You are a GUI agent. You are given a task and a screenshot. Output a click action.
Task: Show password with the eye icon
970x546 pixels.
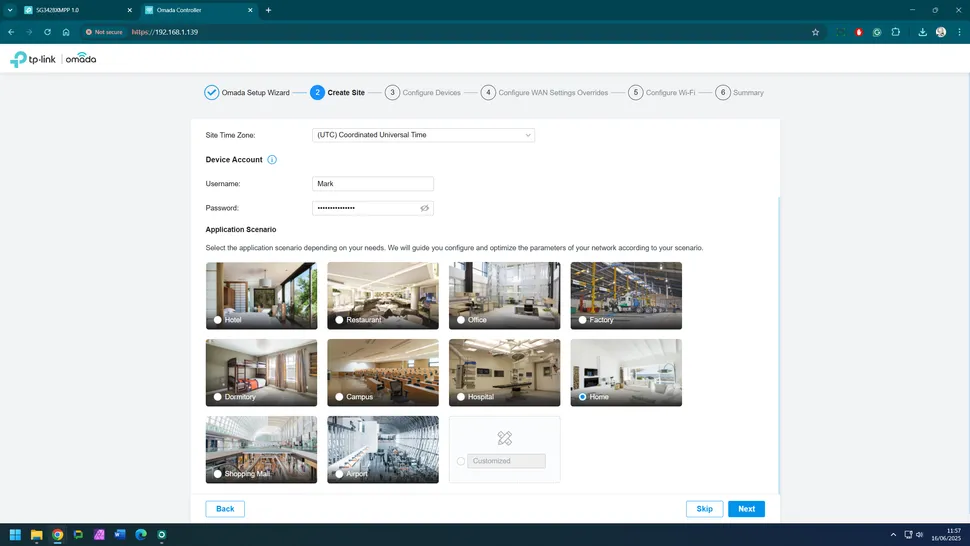coord(424,208)
